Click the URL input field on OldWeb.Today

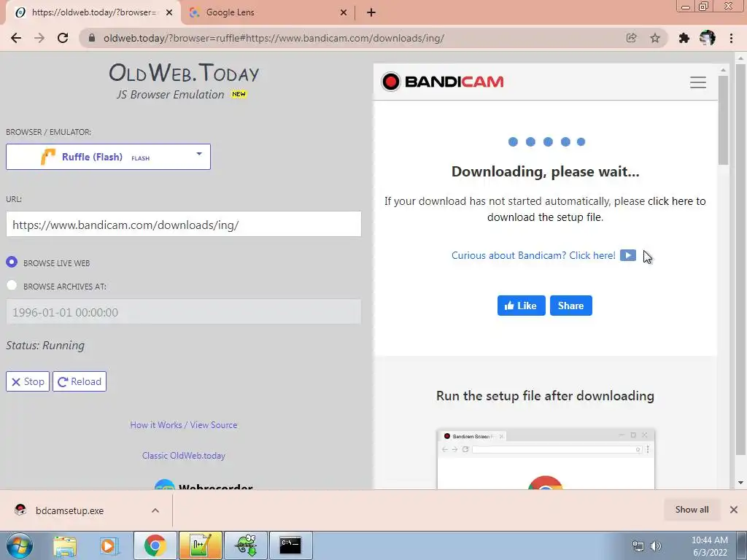[183, 225]
